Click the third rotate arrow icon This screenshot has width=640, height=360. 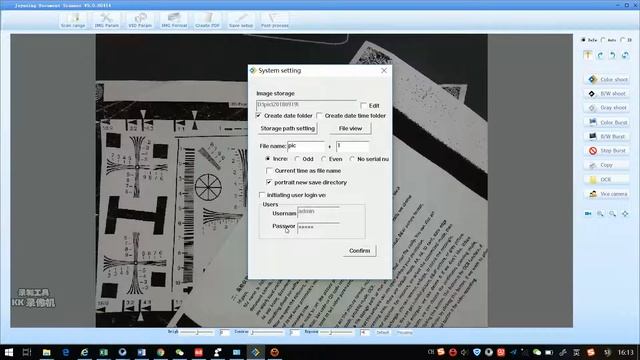click(613, 55)
